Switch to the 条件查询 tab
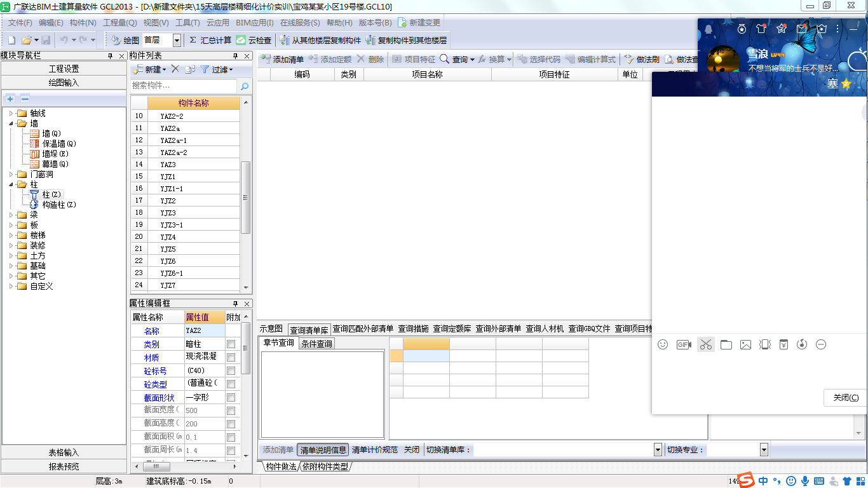The width and height of the screenshot is (868, 488). [316, 344]
